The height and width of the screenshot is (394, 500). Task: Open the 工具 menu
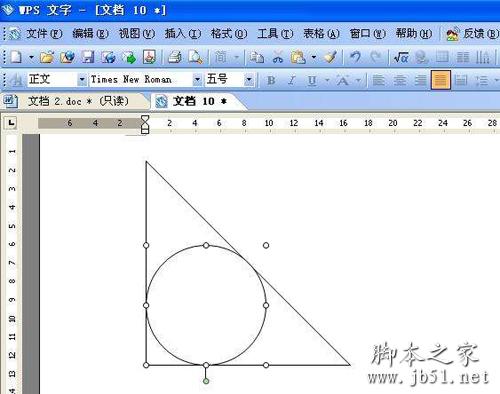tap(275, 34)
